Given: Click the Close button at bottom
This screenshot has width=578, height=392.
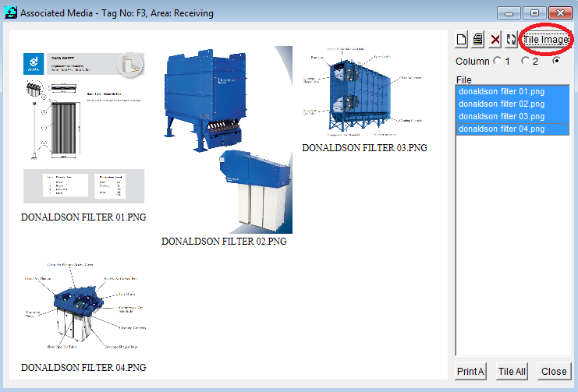Looking at the screenshot, I should pyautogui.click(x=554, y=371).
